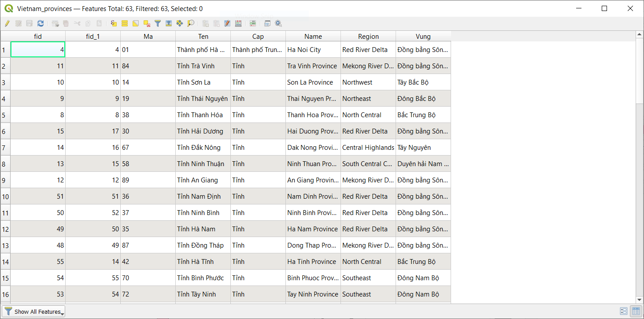The width and height of the screenshot is (644, 319).
Task: Click the 'Tỉnh Trà Vinh' cell
Action: (x=203, y=66)
